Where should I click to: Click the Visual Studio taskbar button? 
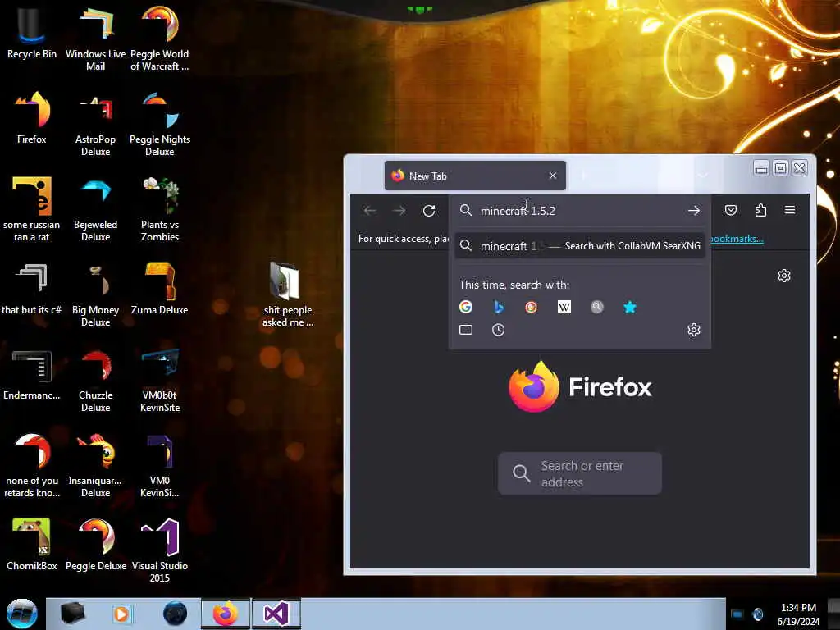276,614
